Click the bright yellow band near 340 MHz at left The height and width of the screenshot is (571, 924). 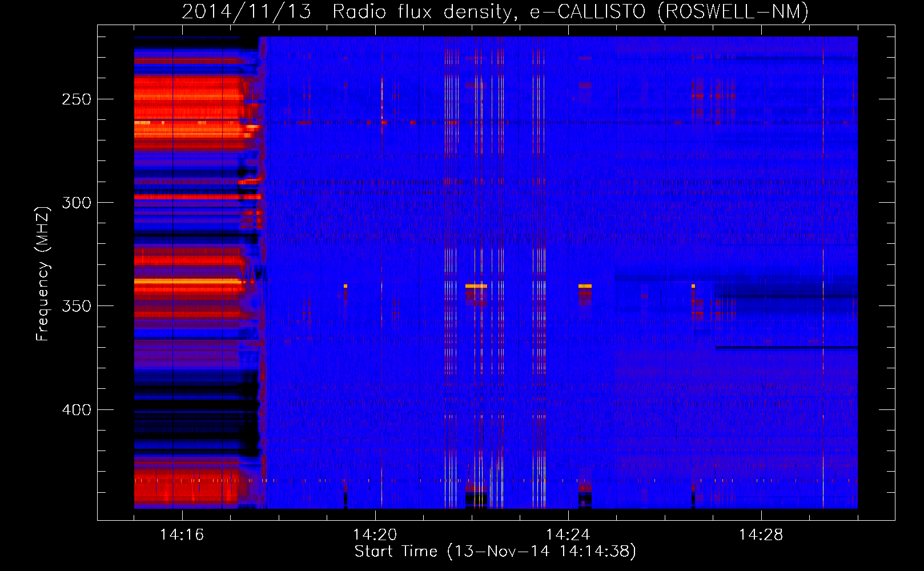coord(188,282)
